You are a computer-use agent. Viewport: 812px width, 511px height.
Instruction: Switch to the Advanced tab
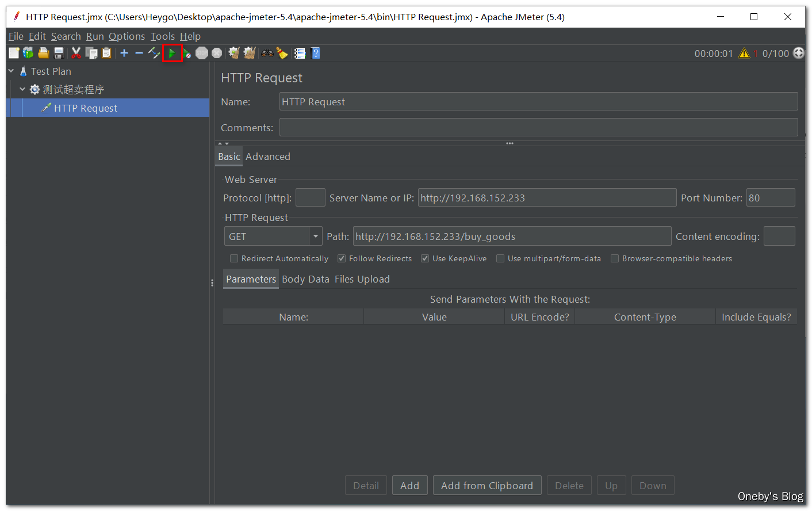[x=268, y=157]
